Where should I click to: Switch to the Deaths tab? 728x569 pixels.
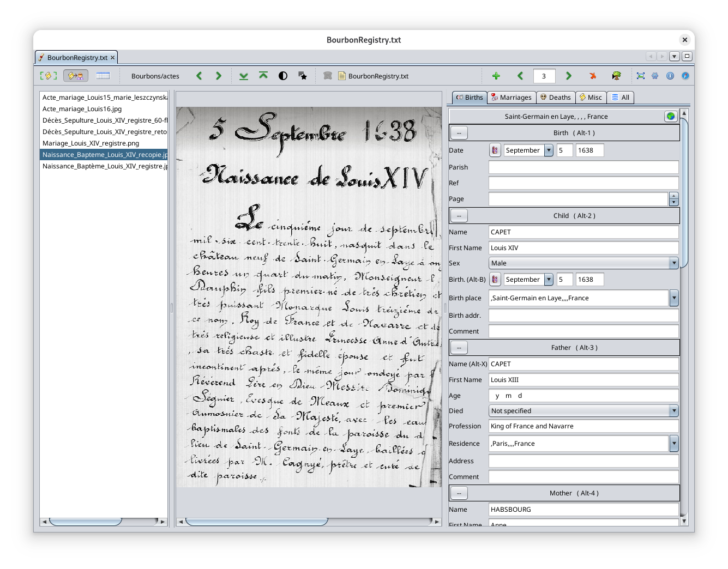(x=555, y=98)
